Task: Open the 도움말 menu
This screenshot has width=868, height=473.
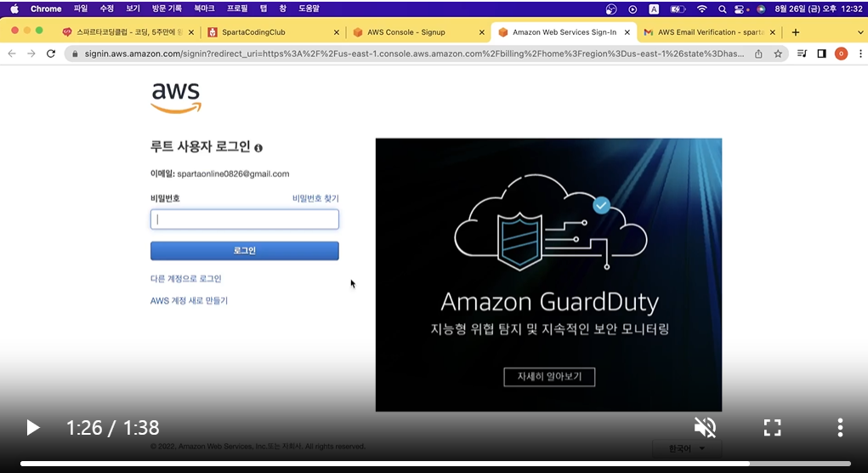Action: coord(309,9)
